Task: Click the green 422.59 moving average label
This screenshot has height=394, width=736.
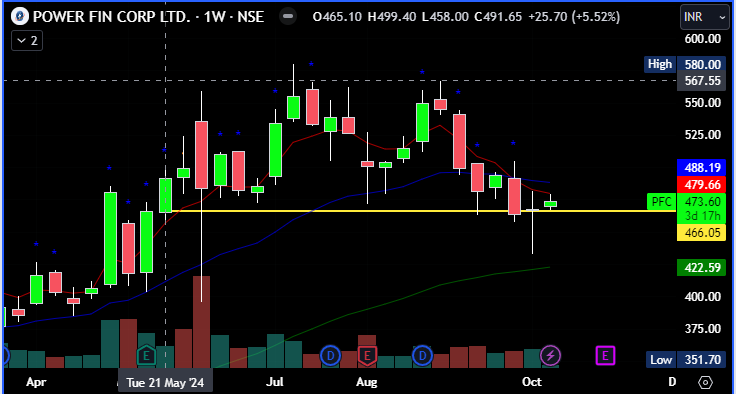Action: pyautogui.click(x=702, y=268)
